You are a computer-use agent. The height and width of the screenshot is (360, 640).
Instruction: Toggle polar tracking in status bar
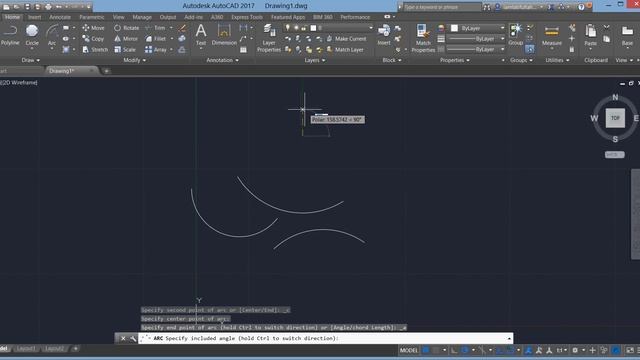tap(465, 350)
